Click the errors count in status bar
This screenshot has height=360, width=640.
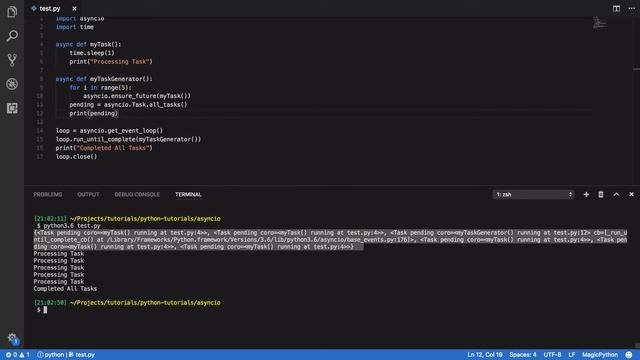pos(11,355)
